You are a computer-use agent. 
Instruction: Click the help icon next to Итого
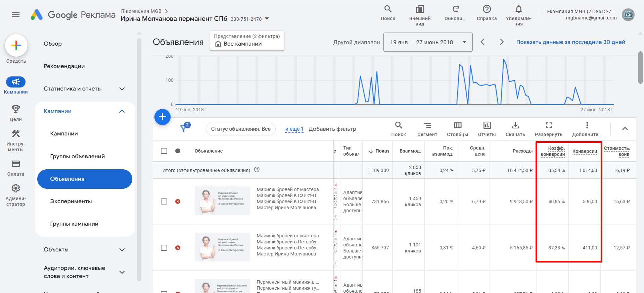pos(257,170)
